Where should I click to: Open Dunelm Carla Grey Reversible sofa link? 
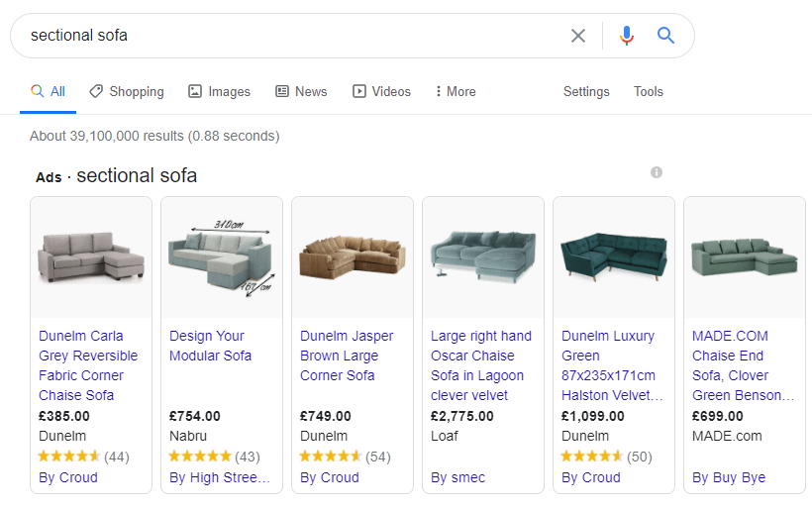click(x=88, y=365)
